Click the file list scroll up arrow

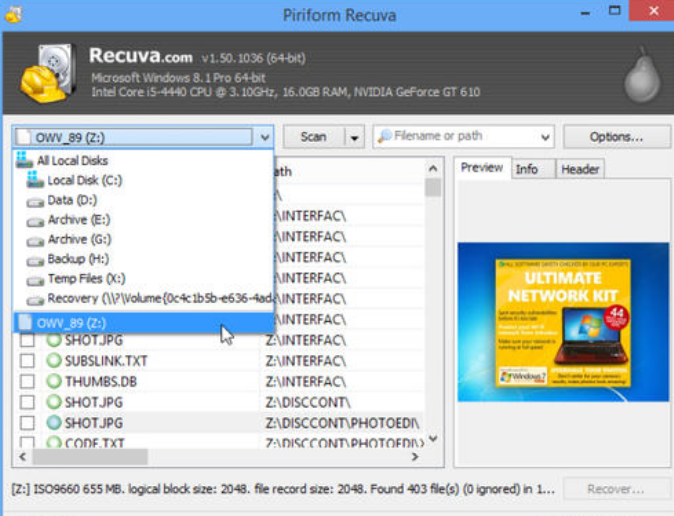433,168
